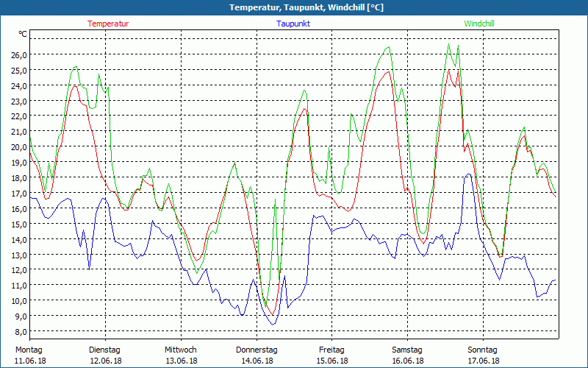Click the blue Taupunkt legend label
588x368 pixels.
[293, 24]
